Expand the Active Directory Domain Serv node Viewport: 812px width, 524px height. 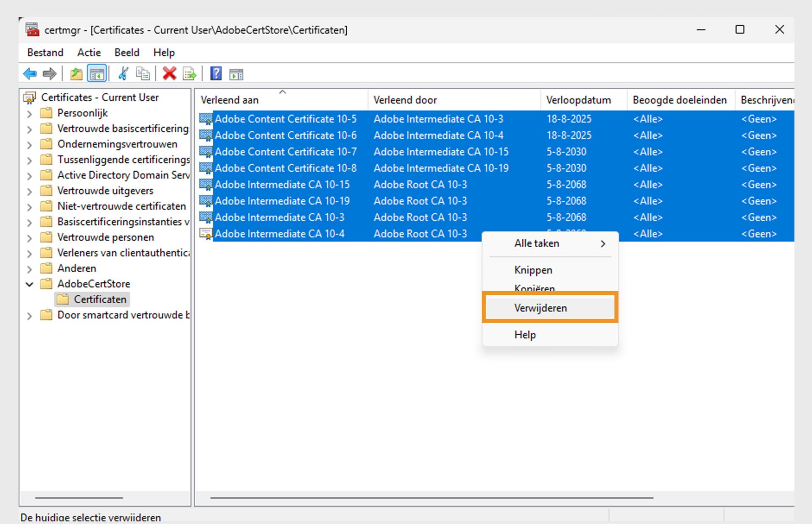tap(29, 176)
